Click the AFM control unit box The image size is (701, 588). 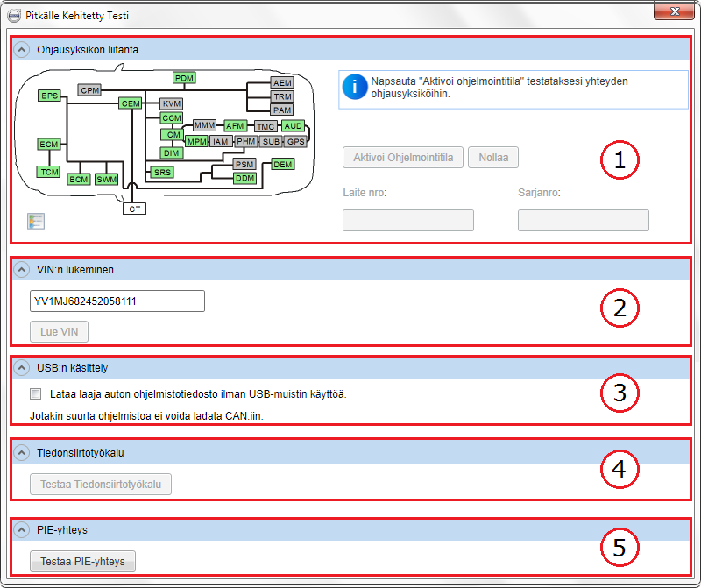pos(235,125)
